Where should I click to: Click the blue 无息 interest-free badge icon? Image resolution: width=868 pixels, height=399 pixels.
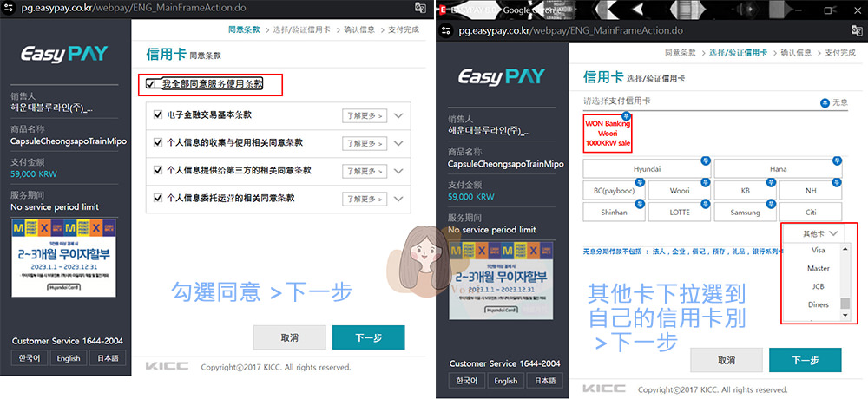(x=825, y=102)
